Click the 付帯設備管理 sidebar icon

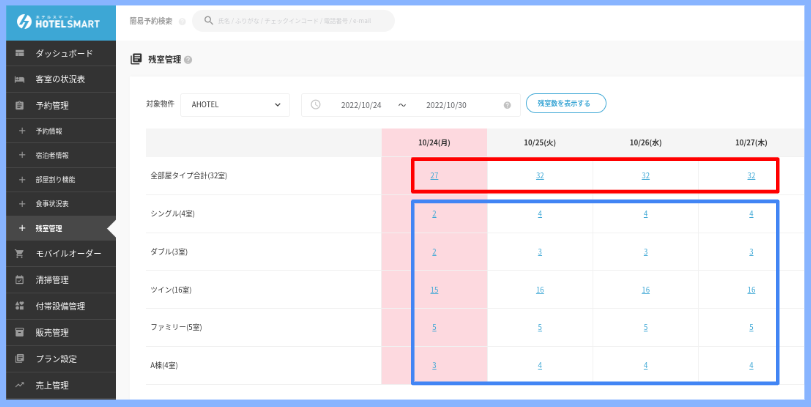point(20,306)
